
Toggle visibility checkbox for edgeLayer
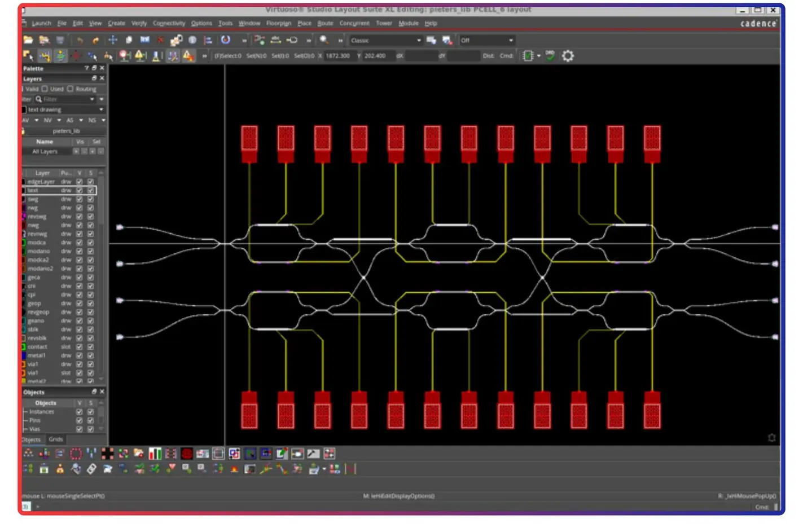pos(80,182)
